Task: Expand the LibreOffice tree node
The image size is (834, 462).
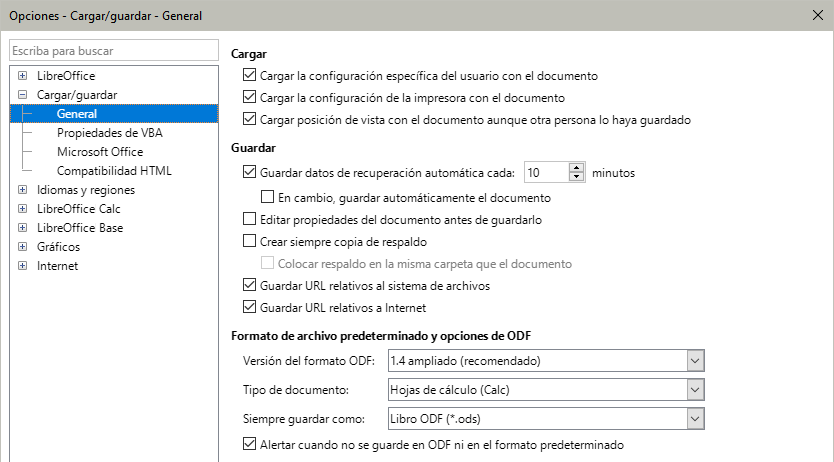Action: tap(22, 75)
